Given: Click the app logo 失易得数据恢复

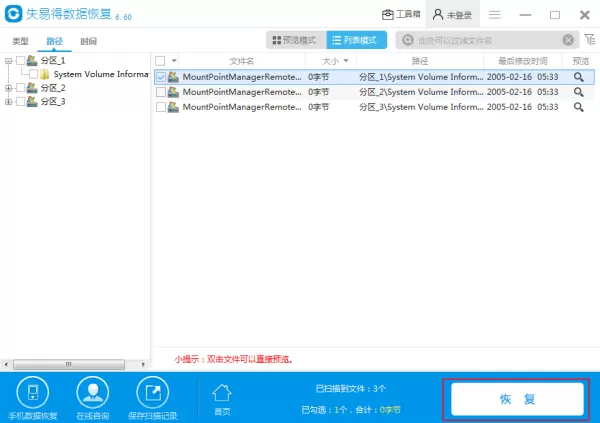Looking at the screenshot, I should [14, 13].
